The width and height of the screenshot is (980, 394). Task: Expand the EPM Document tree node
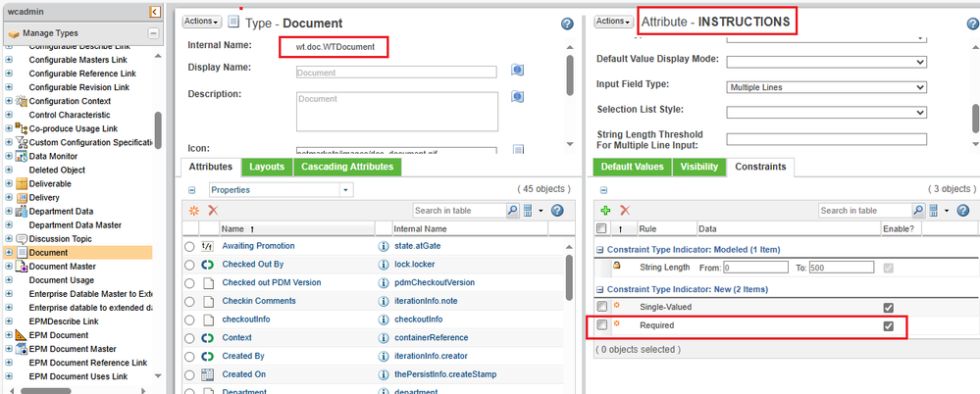point(9,335)
